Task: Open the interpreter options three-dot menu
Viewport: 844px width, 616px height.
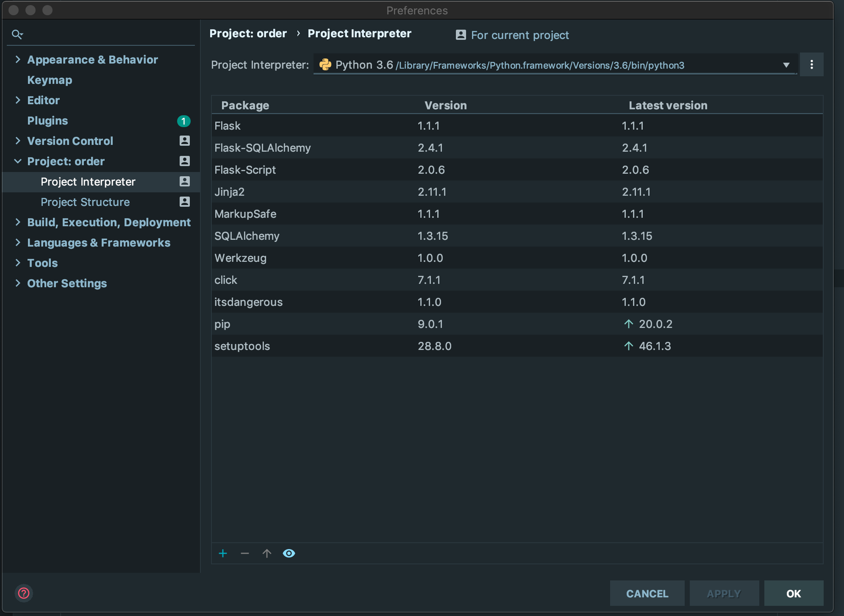Action: click(x=811, y=64)
